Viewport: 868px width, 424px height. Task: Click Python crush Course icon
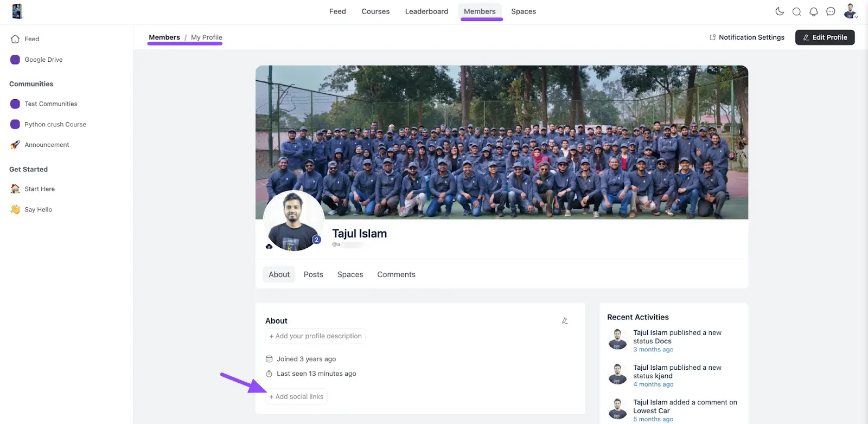[x=15, y=124]
